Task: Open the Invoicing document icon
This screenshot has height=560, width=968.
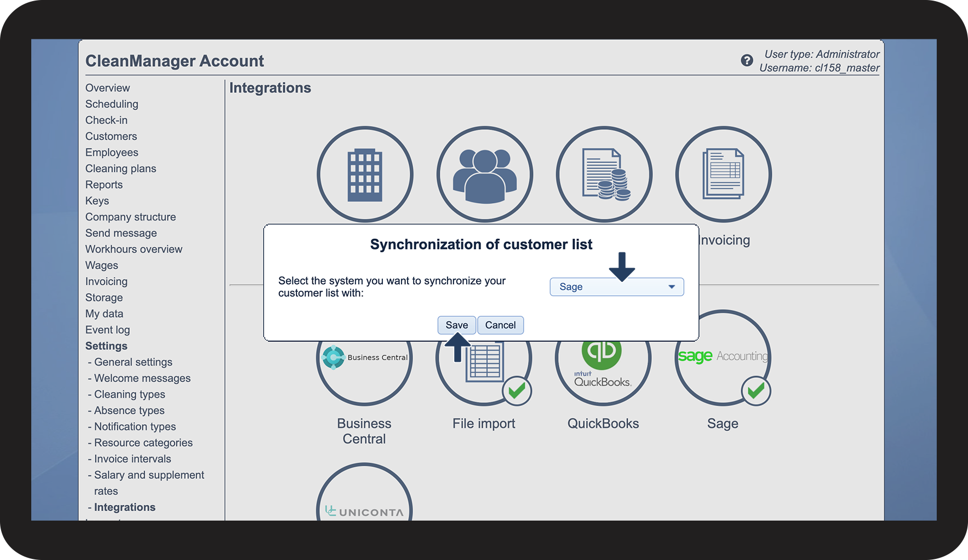Action: click(723, 174)
